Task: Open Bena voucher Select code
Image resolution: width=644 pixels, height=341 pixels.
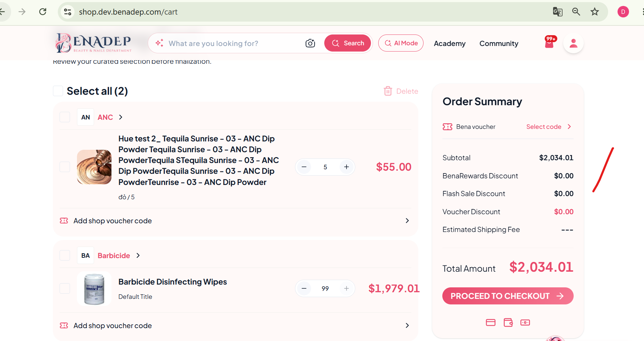Action: 549,127
